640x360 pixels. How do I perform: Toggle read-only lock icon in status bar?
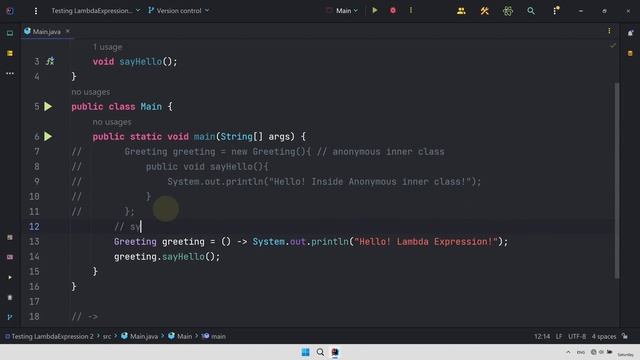pos(625,336)
